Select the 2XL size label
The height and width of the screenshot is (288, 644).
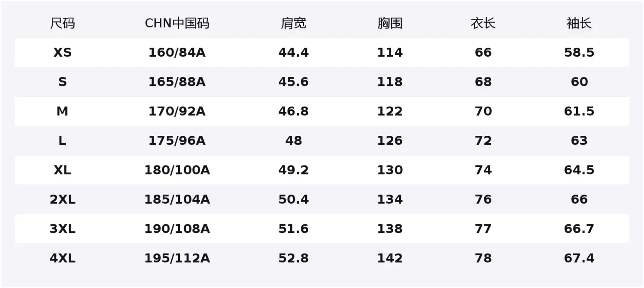tap(63, 199)
